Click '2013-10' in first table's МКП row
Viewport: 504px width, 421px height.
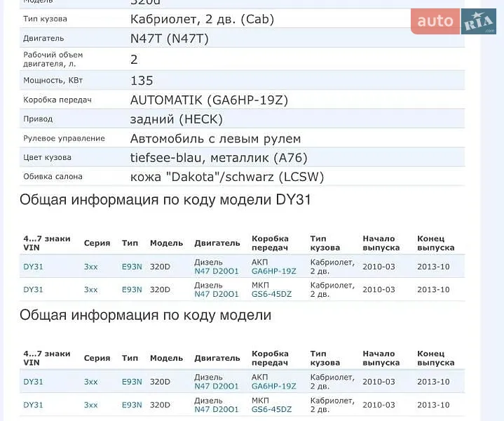(433, 290)
